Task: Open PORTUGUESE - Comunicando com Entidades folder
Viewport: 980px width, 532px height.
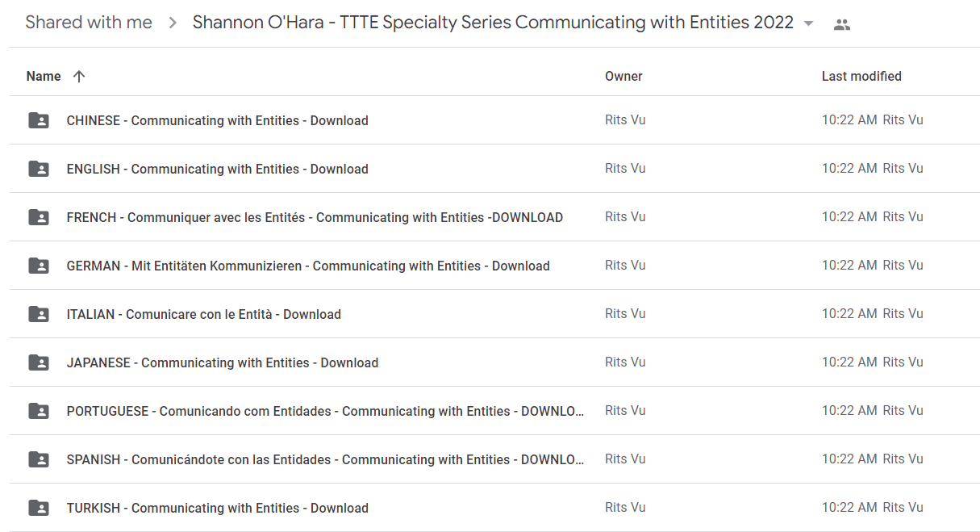Action: point(325,411)
